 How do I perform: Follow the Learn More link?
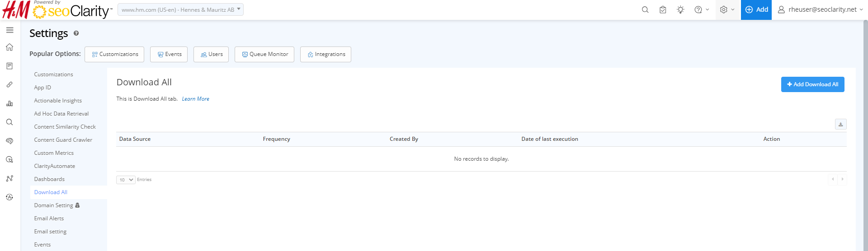pyautogui.click(x=195, y=99)
